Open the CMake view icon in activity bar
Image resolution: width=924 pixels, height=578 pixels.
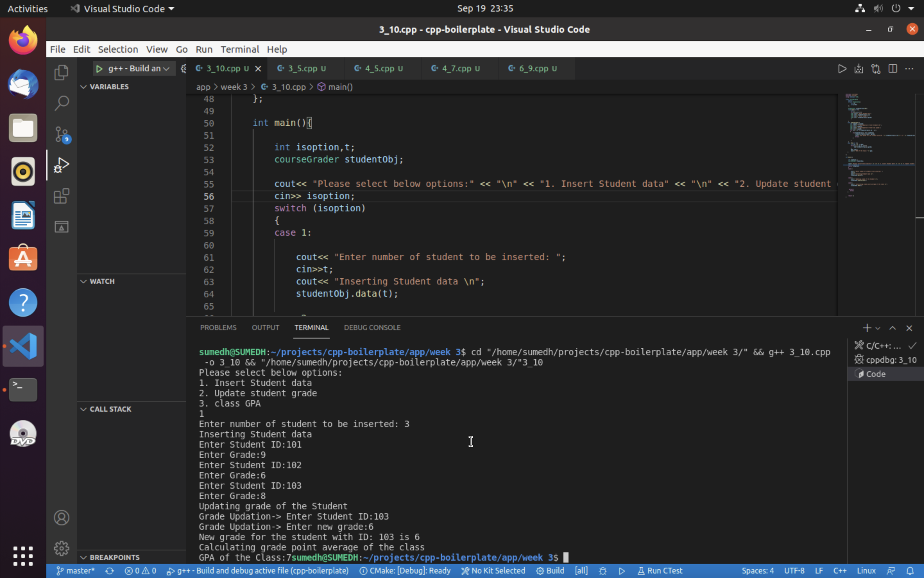click(62, 227)
